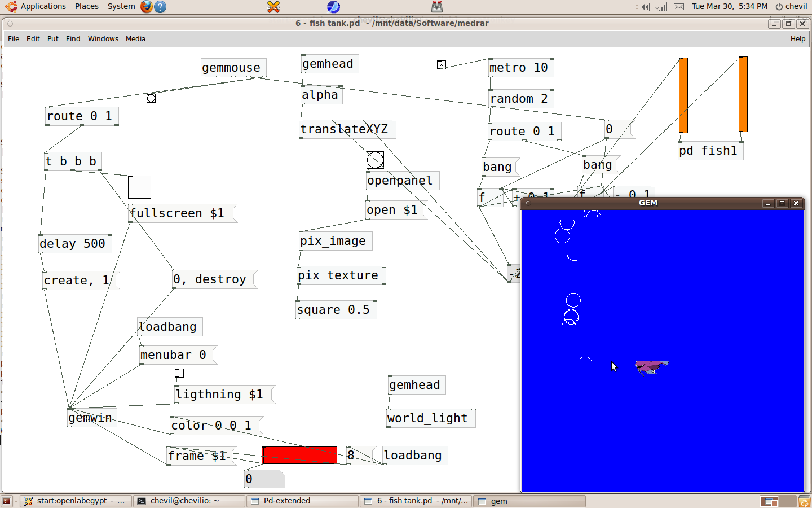Click the number box showing 8
Viewport: 812px width, 508px height.
click(x=361, y=455)
